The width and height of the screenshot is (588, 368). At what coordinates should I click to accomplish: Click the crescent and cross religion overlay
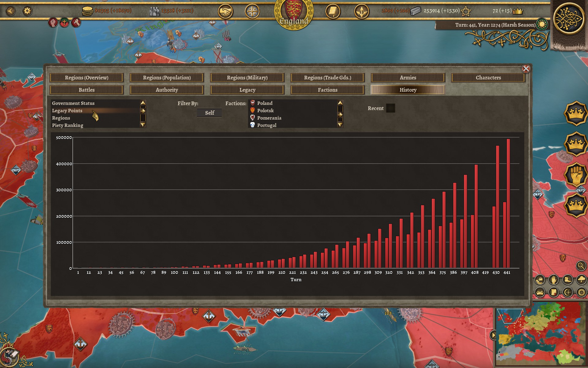pyautogui.click(x=567, y=292)
